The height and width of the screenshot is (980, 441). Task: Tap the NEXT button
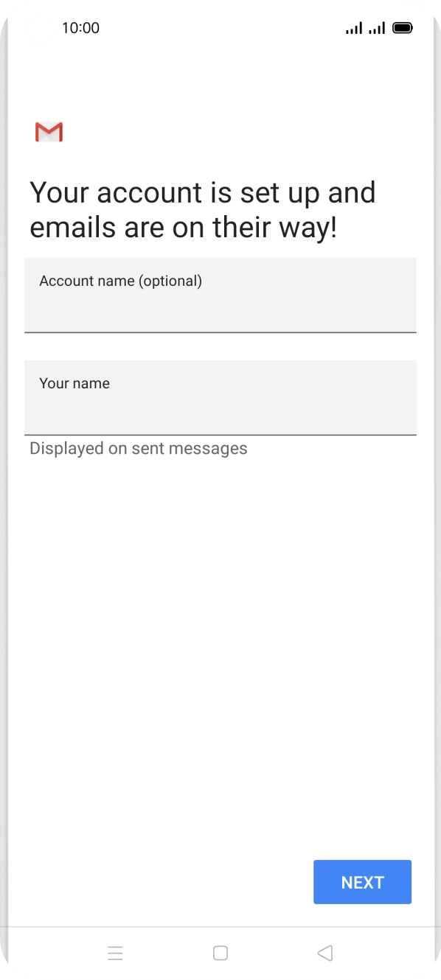coord(362,882)
